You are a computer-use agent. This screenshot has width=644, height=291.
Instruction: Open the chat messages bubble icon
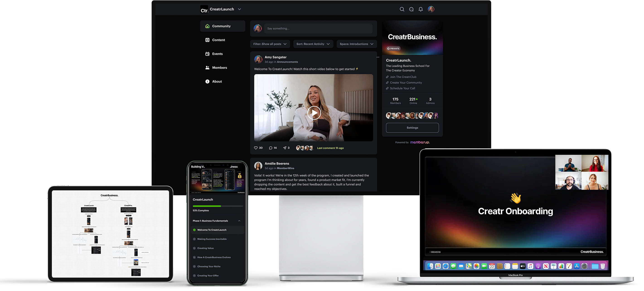(x=411, y=9)
